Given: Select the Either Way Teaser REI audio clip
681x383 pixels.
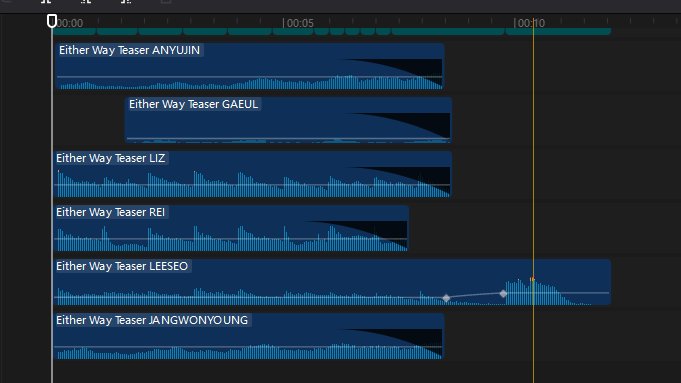Looking at the screenshot, I should click(231, 228).
